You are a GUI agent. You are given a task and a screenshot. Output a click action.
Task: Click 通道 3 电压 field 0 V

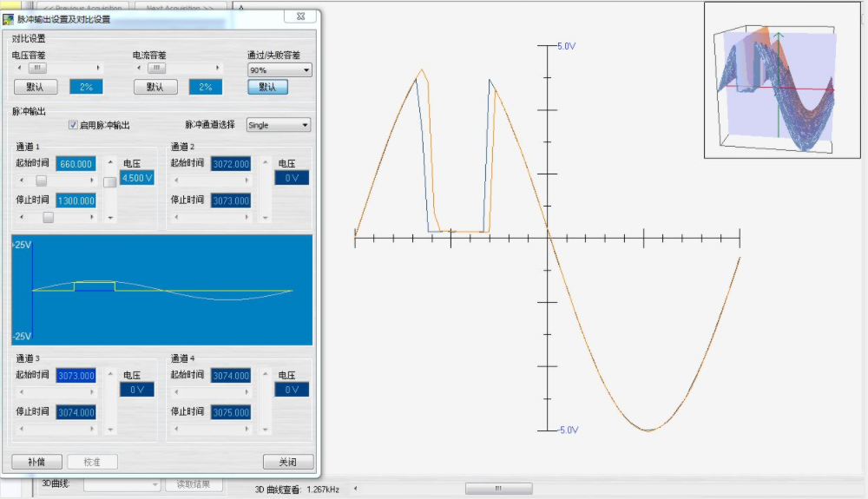[137, 390]
